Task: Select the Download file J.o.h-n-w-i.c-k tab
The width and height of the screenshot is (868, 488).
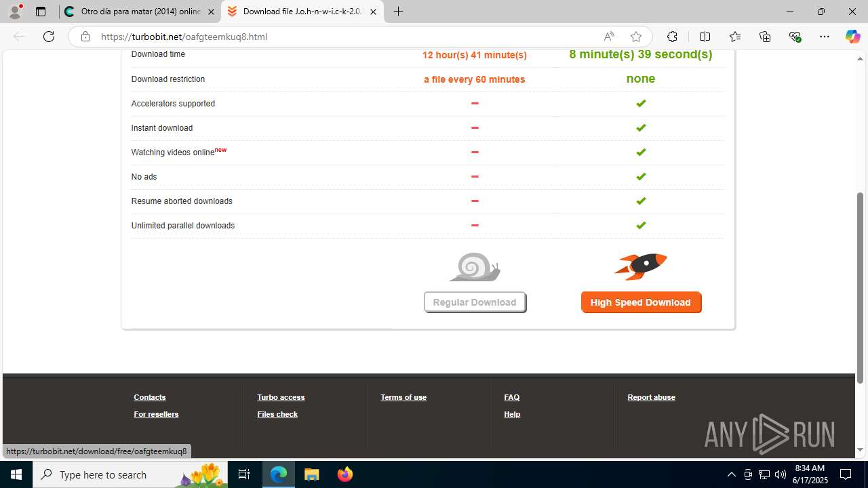Action: [302, 12]
